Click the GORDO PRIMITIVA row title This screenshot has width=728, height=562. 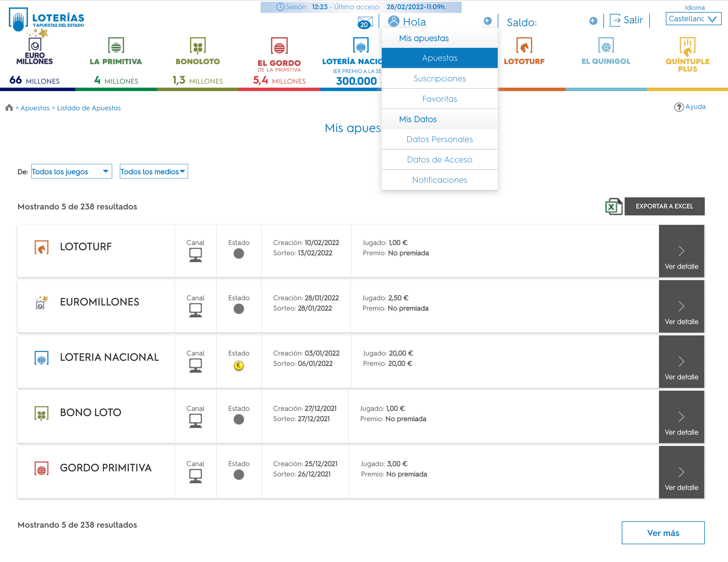[x=106, y=468]
